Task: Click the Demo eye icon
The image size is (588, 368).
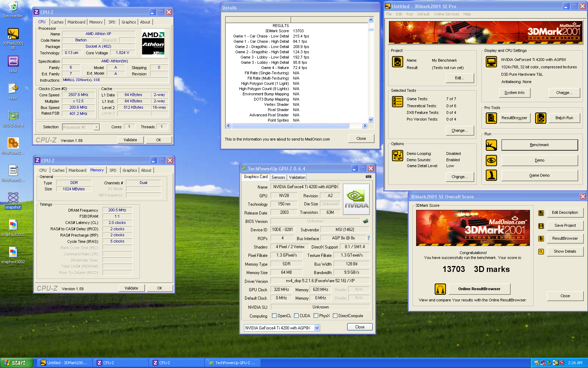Action: 491,161
